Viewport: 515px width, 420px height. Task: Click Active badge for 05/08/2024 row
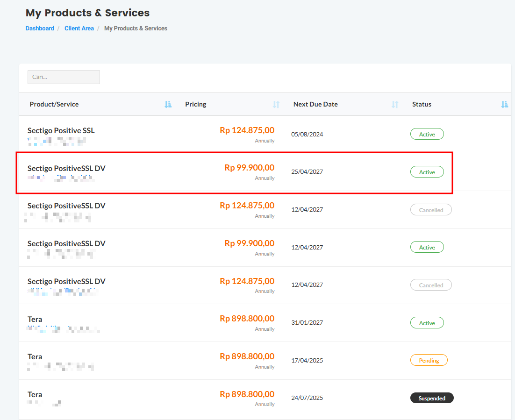(427, 134)
